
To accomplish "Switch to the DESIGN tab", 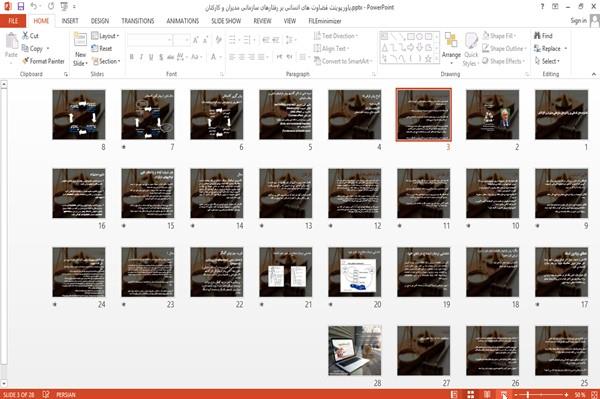I will 99,21.
